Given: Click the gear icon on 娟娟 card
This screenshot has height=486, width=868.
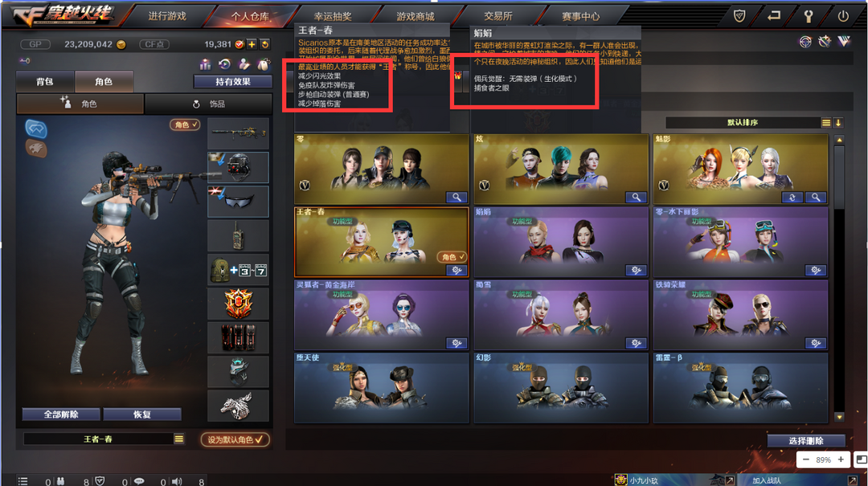Looking at the screenshot, I should tap(636, 270).
